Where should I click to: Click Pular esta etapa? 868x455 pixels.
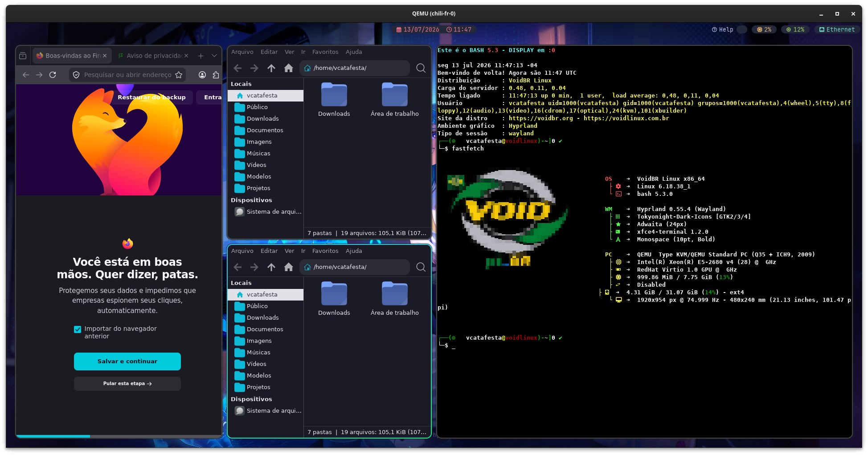pyautogui.click(x=127, y=384)
